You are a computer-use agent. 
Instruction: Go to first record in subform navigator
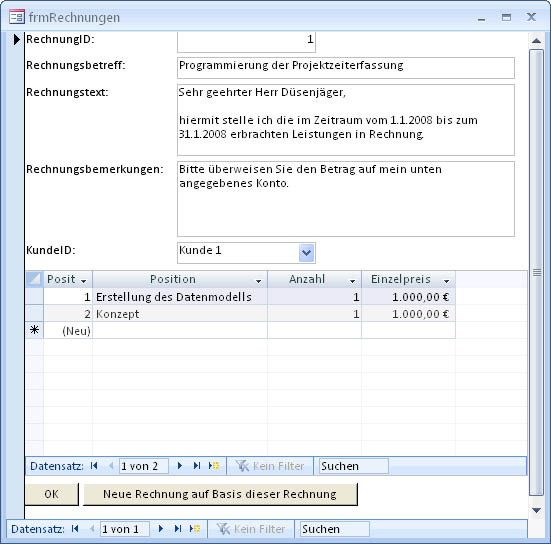pos(94,466)
